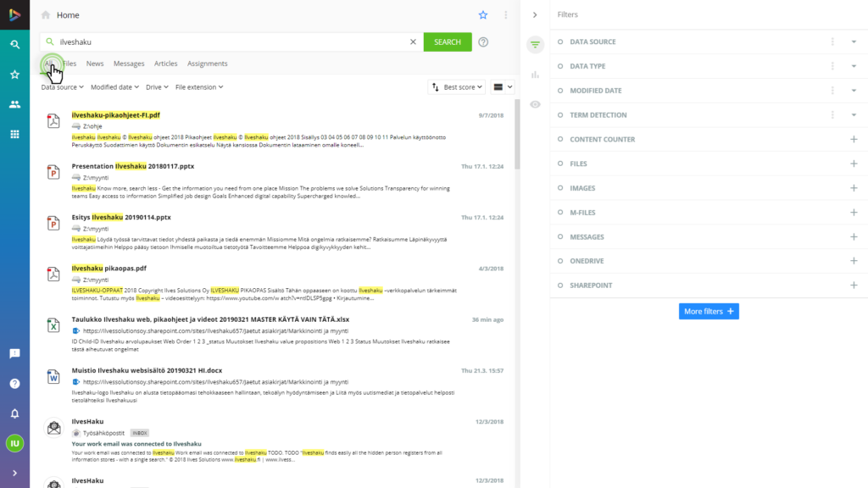This screenshot has height=488, width=868.
Task: Expand the left sidebar with bottom chevron
Action: (15, 473)
